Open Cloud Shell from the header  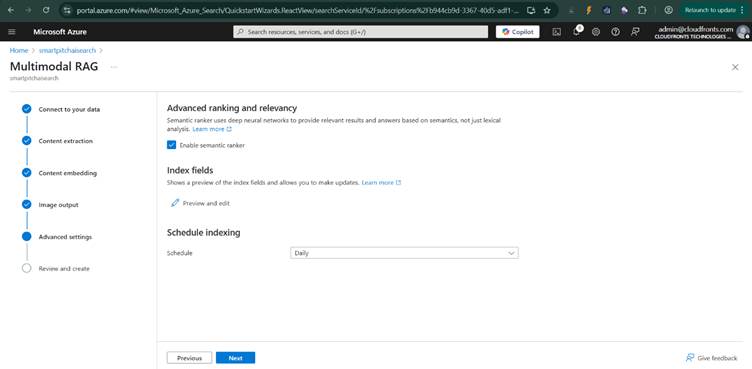pos(556,32)
